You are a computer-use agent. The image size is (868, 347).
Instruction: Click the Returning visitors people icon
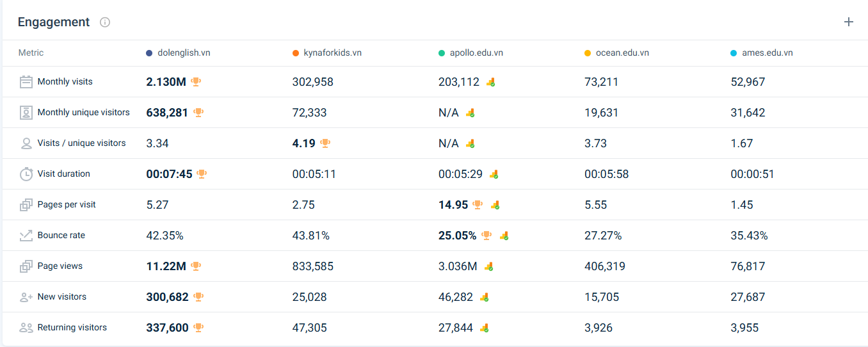click(26, 328)
